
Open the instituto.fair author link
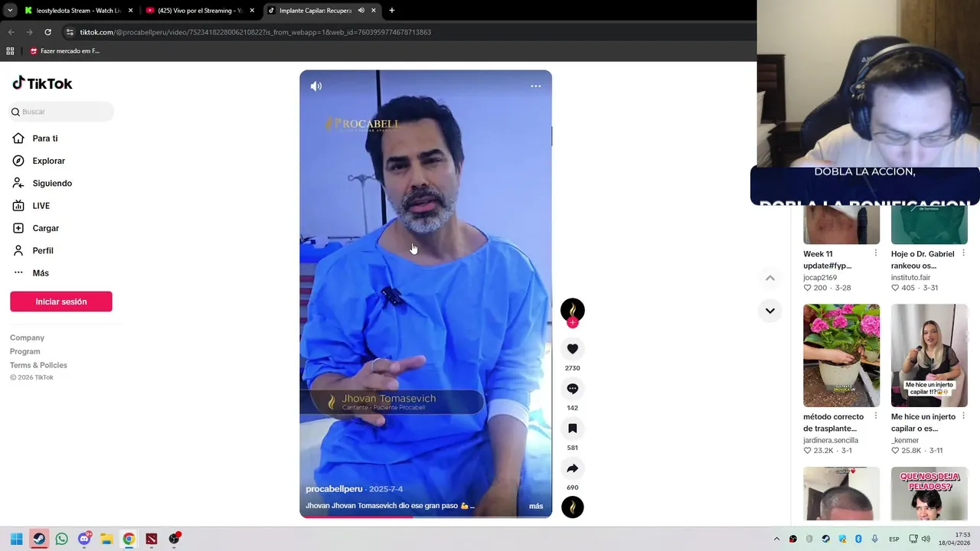tap(911, 278)
